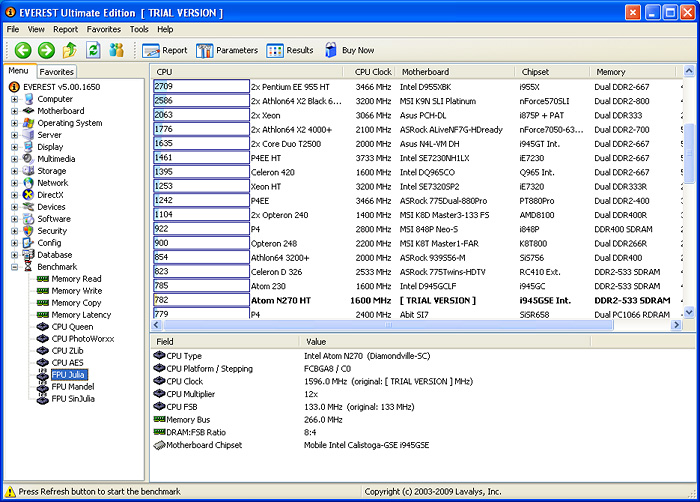
Task: Expand the Computer tree node
Action: pyautogui.click(x=14, y=100)
